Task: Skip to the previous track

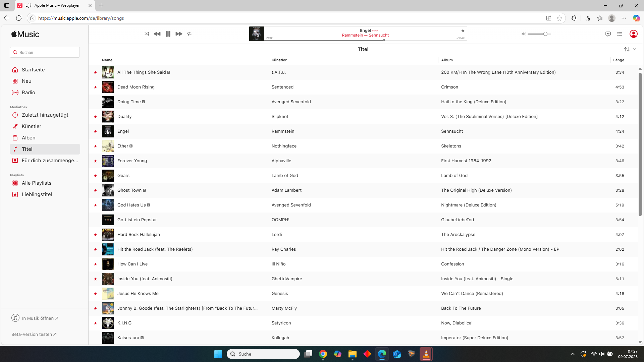Action: pyautogui.click(x=157, y=34)
